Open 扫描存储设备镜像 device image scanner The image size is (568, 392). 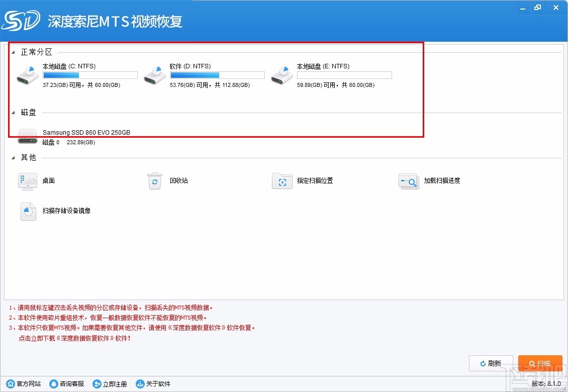point(28,211)
